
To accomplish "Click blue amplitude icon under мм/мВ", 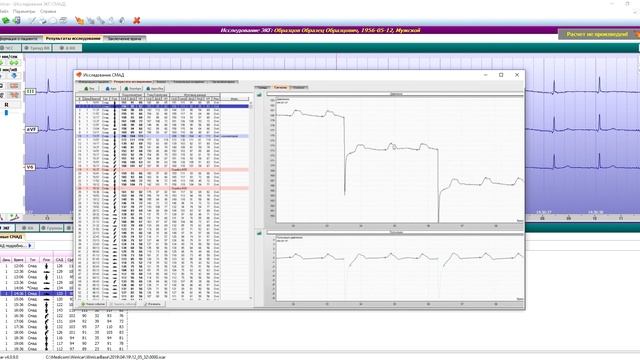I will point(14,76).
